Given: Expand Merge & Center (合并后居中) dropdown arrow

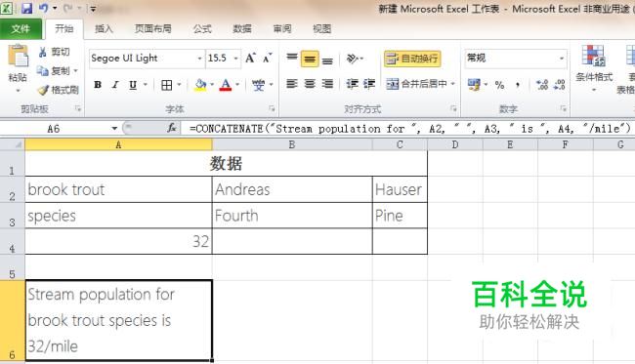Looking at the screenshot, I should (x=452, y=84).
